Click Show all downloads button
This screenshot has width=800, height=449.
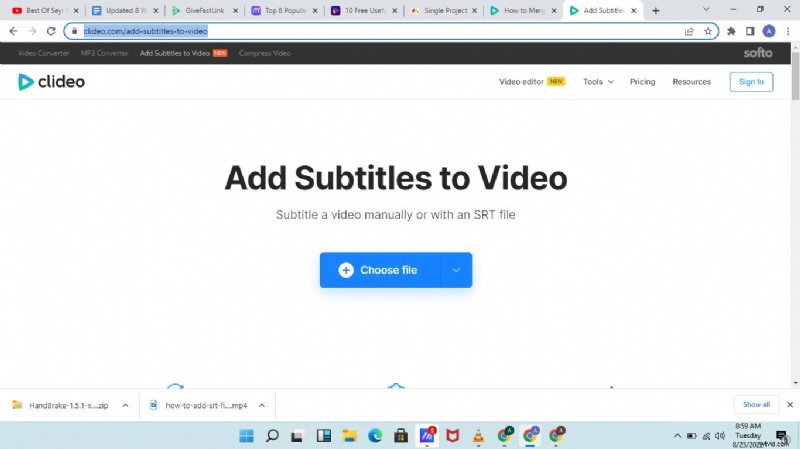click(756, 405)
